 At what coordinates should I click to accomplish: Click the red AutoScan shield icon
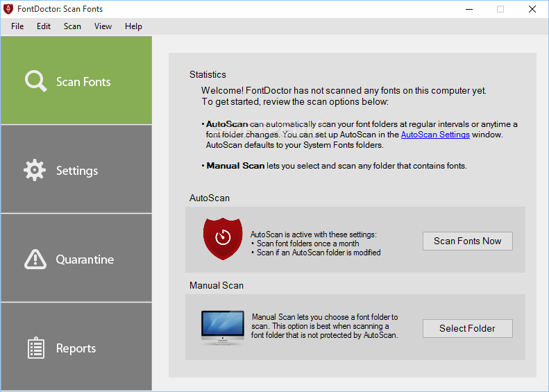pos(223,239)
